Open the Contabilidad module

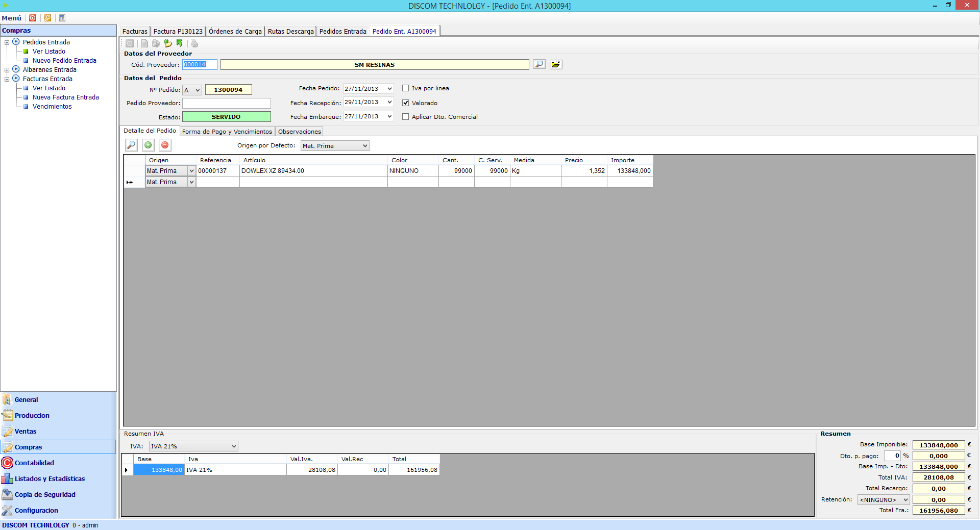[x=34, y=463]
